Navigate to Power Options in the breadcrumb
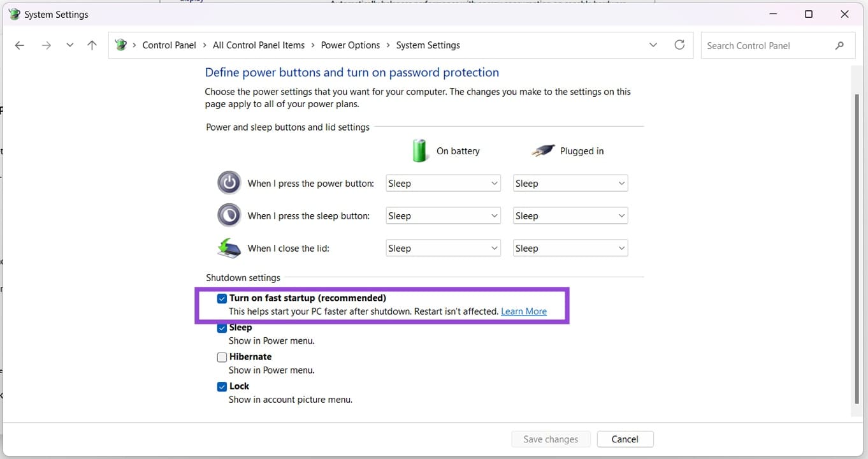The height and width of the screenshot is (459, 868). (350, 45)
